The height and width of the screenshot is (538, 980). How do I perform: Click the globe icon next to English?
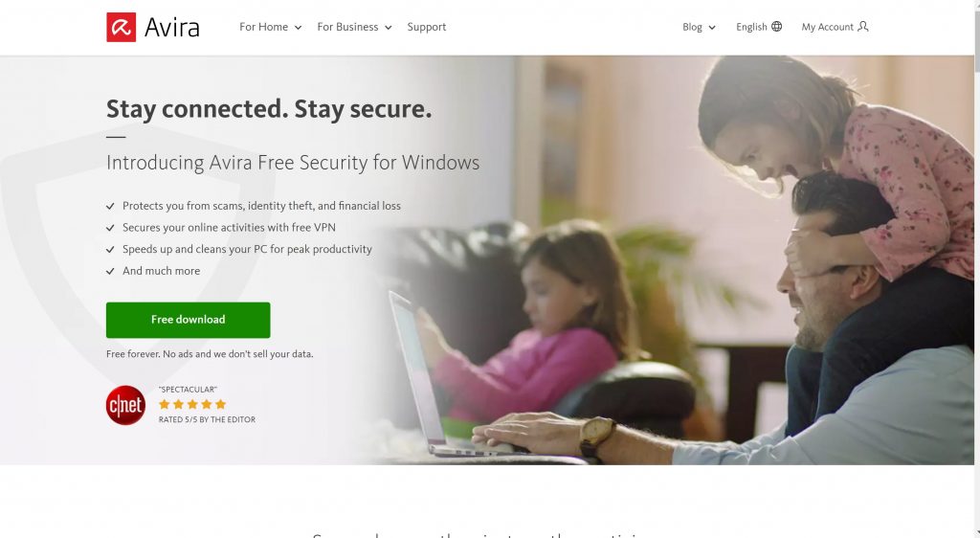pos(776,26)
